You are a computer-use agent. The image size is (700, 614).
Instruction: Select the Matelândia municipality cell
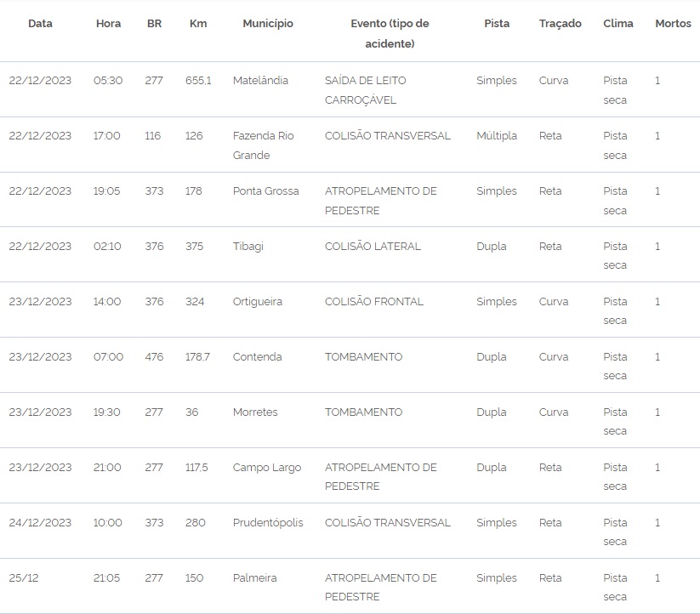260,81
